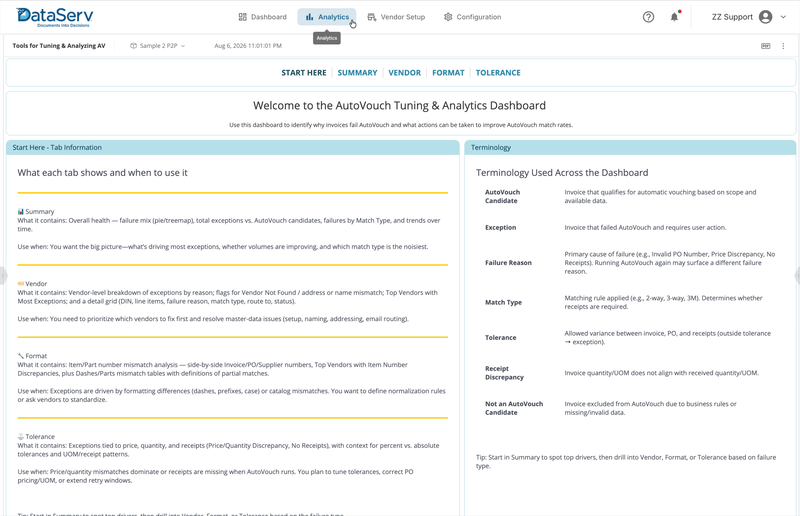Click the 'Welcome to the AutoVouch Tuning' heading
Screen dimensions: 800x516
point(399,105)
